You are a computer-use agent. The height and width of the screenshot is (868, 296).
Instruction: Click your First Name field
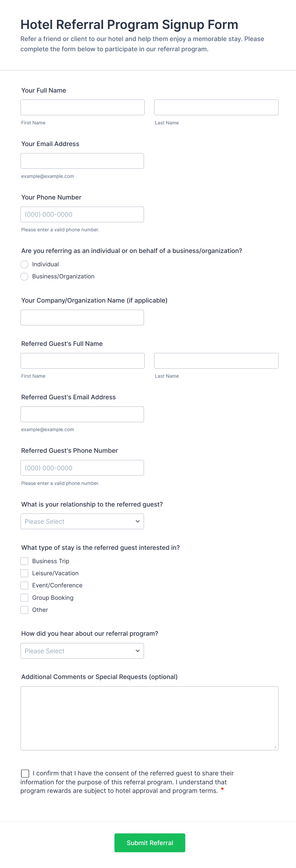click(x=82, y=108)
